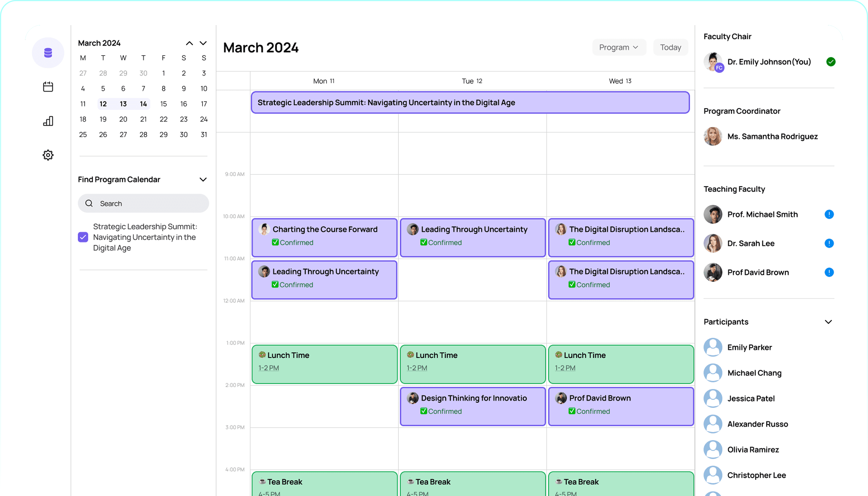Open Wednesday's 10 AM Digital Disruption Landscape session
Screen dimensions: 868x496
click(621, 237)
